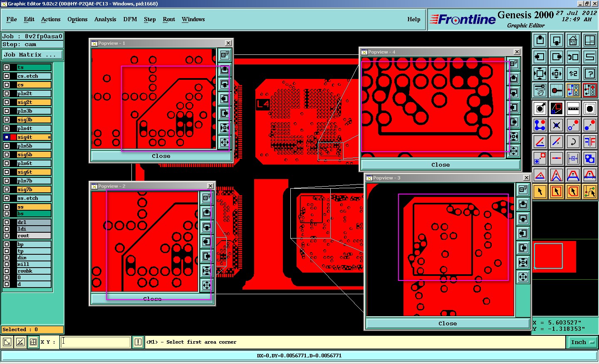The width and height of the screenshot is (599, 364).
Task: Click Close button in Popview 3
Action: pyautogui.click(x=448, y=323)
